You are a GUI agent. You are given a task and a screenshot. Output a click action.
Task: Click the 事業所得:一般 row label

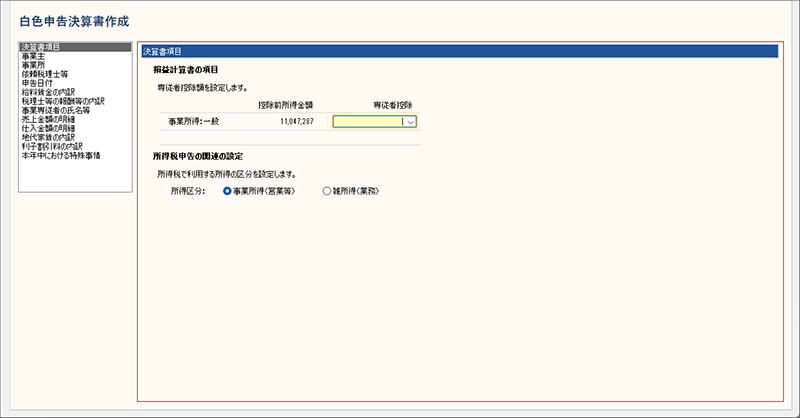click(x=196, y=122)
